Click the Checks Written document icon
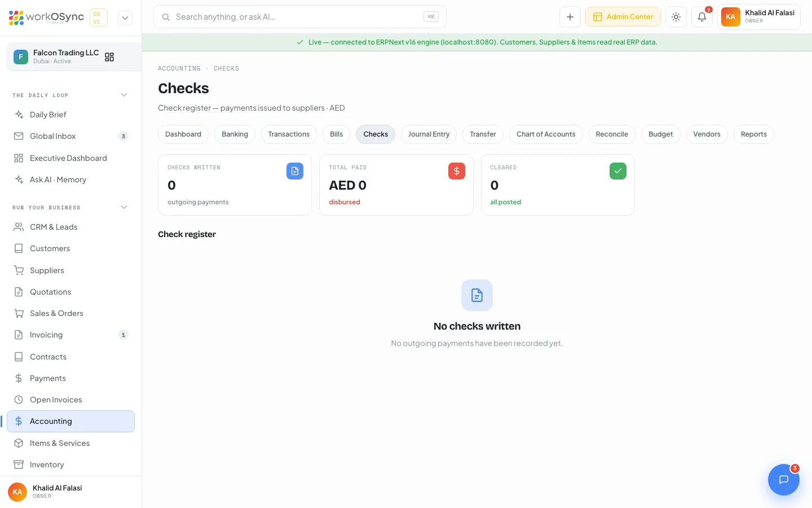The height and width of the screenshot is (508, 812). click(295, 171)
